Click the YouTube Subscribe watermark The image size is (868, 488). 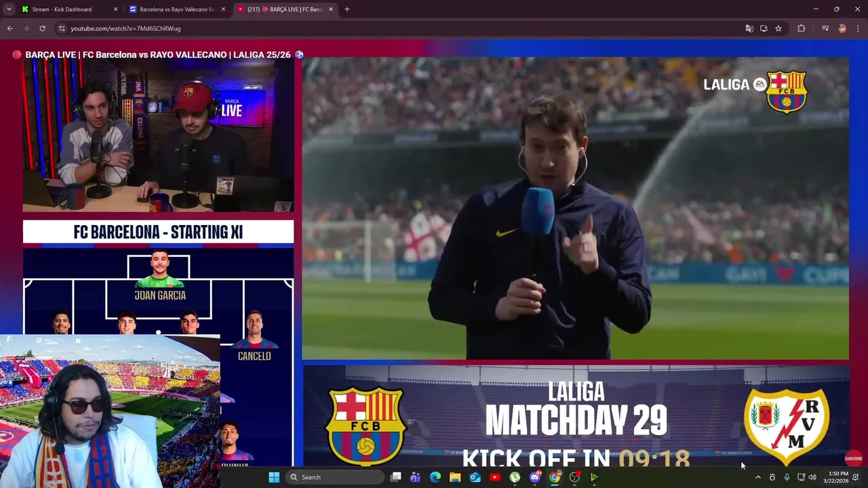coord(853,458)
